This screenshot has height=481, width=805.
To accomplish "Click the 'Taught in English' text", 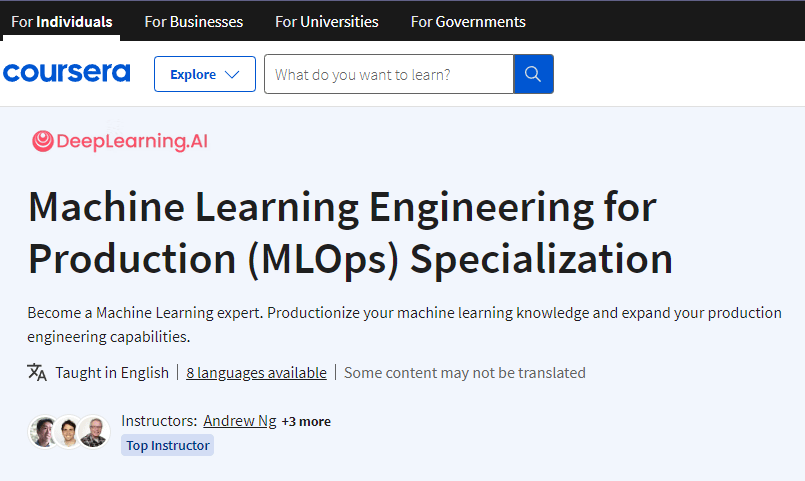I will tap(112, 373).
